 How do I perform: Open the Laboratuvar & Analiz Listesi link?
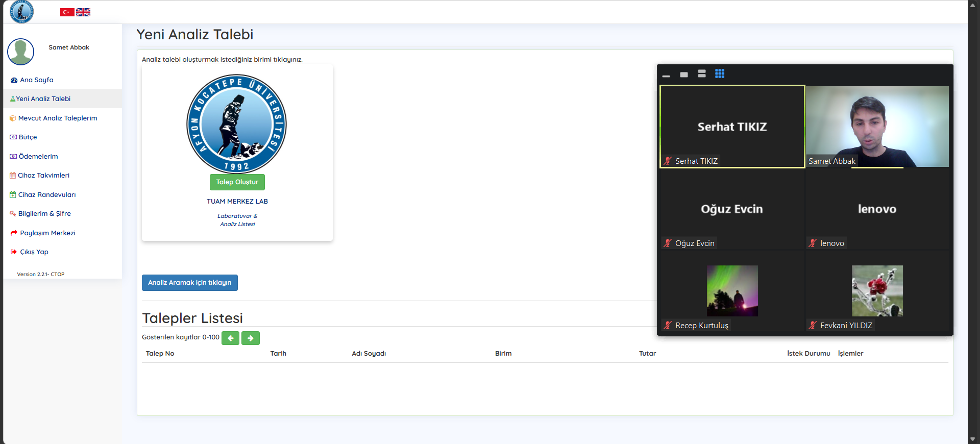(x=237, y=220)
